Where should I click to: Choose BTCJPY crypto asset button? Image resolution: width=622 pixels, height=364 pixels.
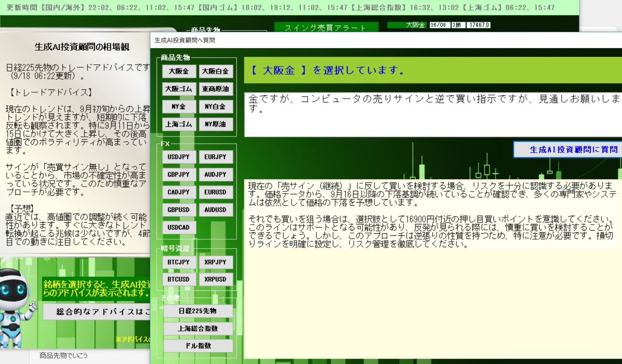click(x=179, y=262)
